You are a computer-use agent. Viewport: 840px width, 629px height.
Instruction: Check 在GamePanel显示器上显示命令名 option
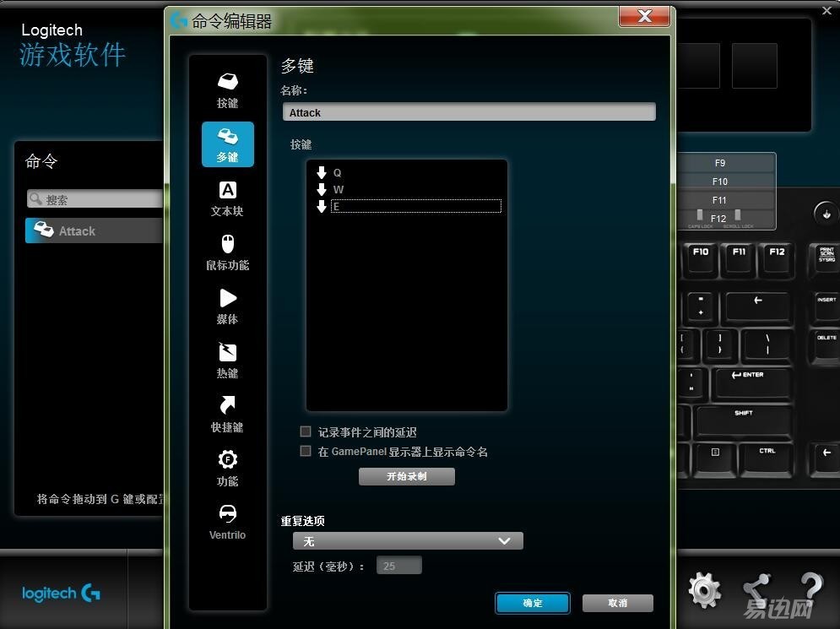pyautogui.click(x=305, y=451)
